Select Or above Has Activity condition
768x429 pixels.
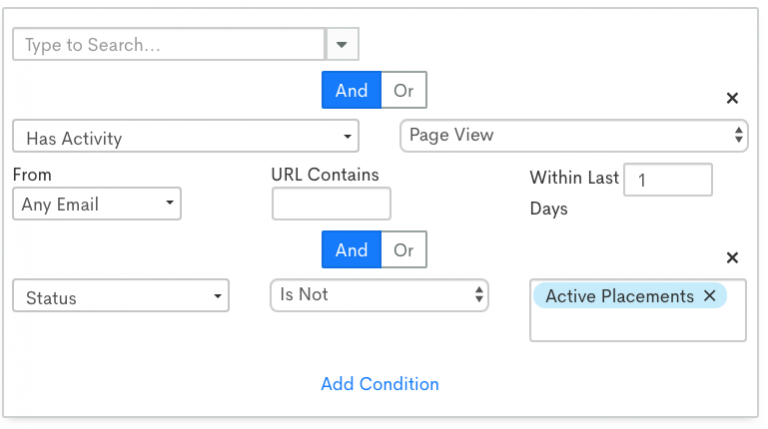pos(404,90)
